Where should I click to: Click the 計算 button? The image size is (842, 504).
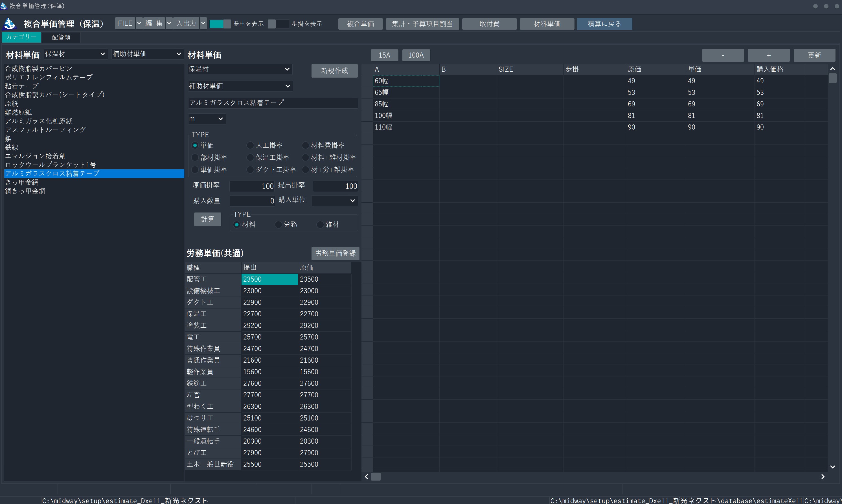[207, 219]
